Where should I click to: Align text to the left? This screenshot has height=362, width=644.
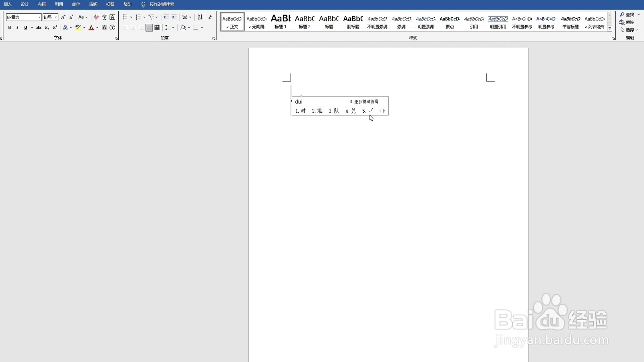pos(125,28)
